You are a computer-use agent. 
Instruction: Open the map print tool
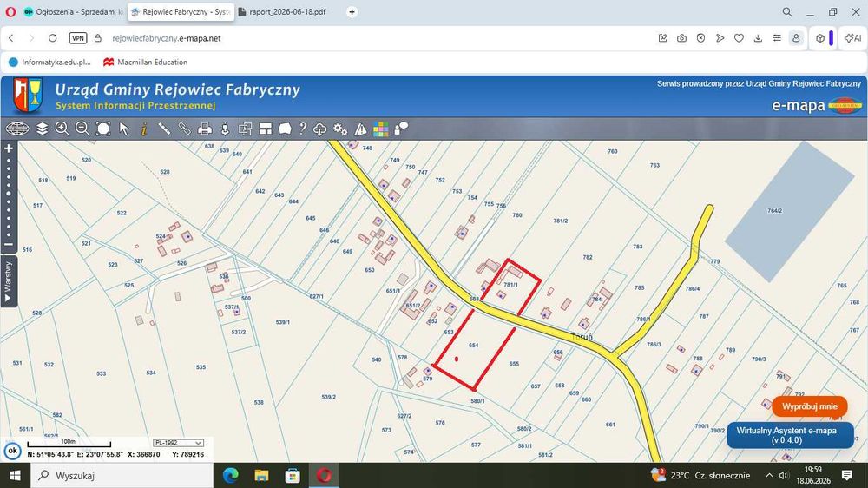(205, 129)
